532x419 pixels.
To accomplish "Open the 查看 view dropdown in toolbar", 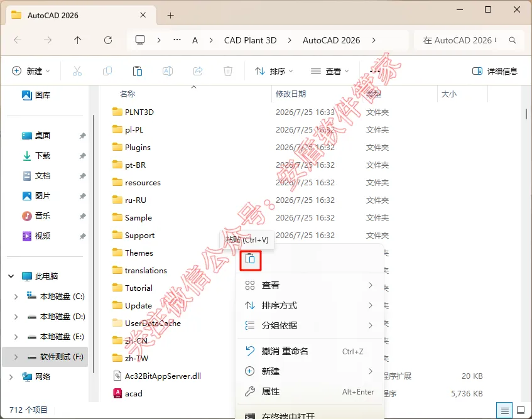I will pyautogui.click(x=330, y=71).
